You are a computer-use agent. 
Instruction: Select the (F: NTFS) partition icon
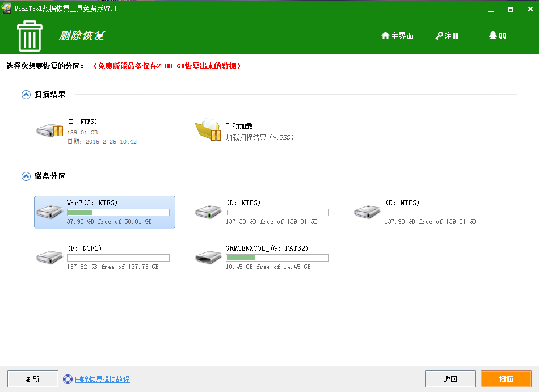[50, 257]
